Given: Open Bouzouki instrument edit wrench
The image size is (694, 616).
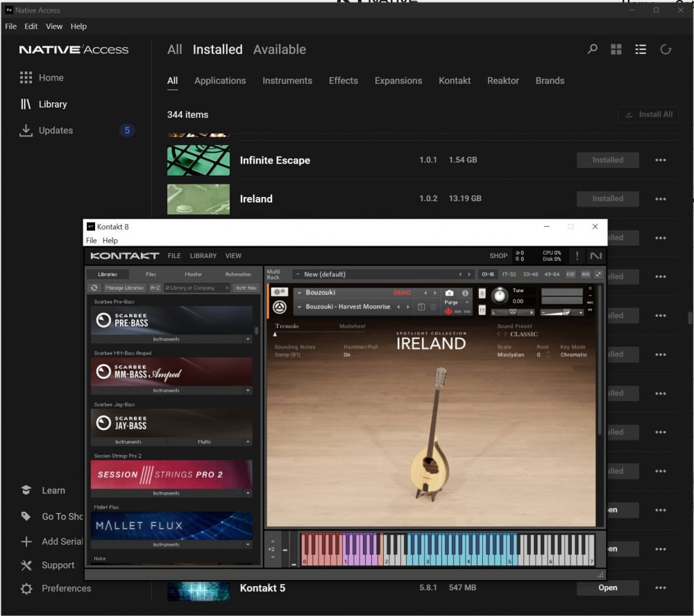Looking at the screenshot, I should [x=279, y=292].
